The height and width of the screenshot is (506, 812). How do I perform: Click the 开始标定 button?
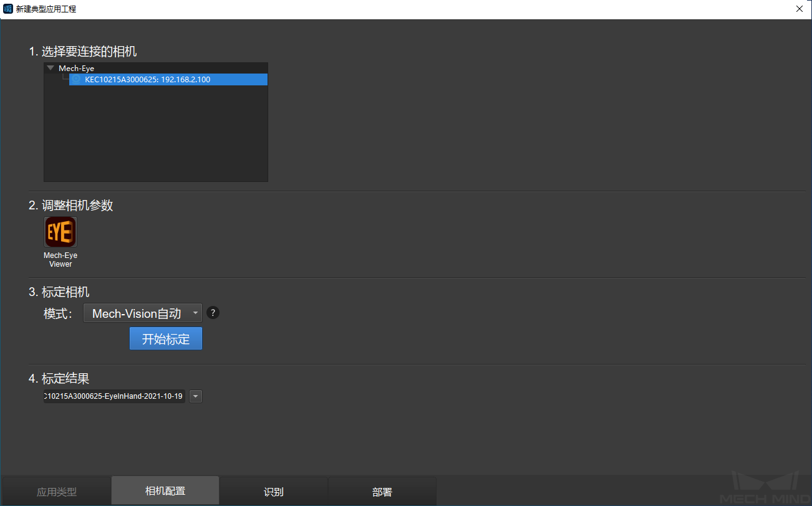tap(166, 338)
